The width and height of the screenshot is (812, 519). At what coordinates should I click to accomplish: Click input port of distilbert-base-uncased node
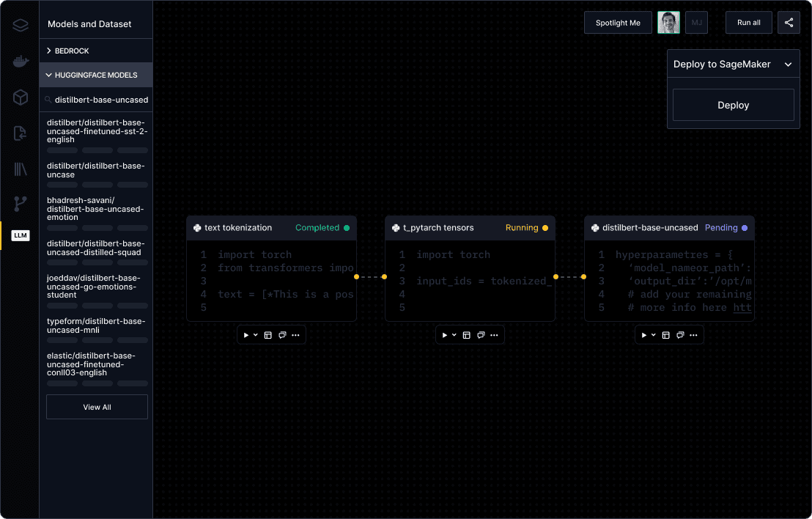coord(583,277)
